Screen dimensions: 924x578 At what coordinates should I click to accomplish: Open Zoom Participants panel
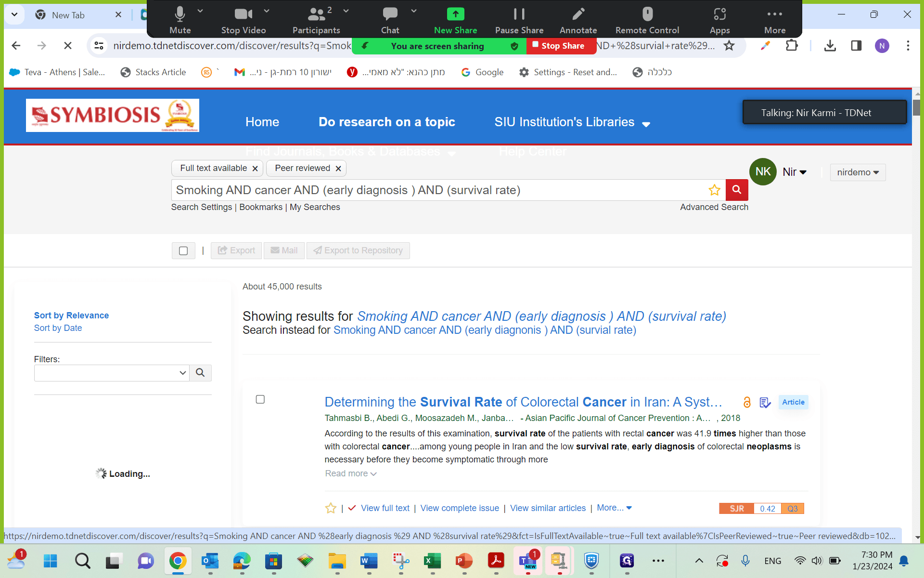point(316,20)
